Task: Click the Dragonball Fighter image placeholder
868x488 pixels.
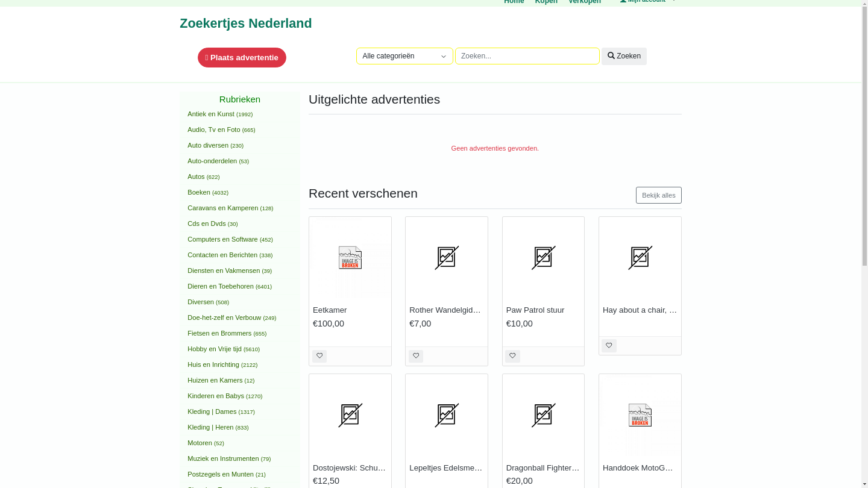Action: tap(543, 415)
